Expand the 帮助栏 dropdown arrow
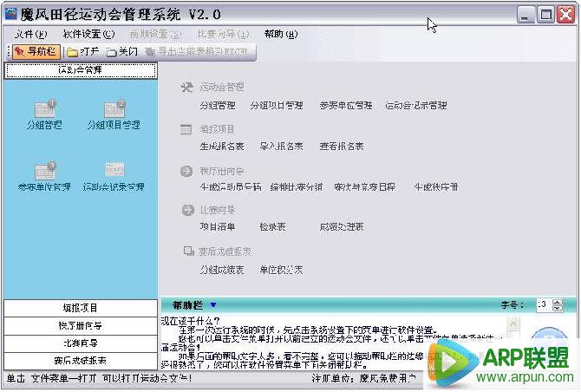 [213, 305]
